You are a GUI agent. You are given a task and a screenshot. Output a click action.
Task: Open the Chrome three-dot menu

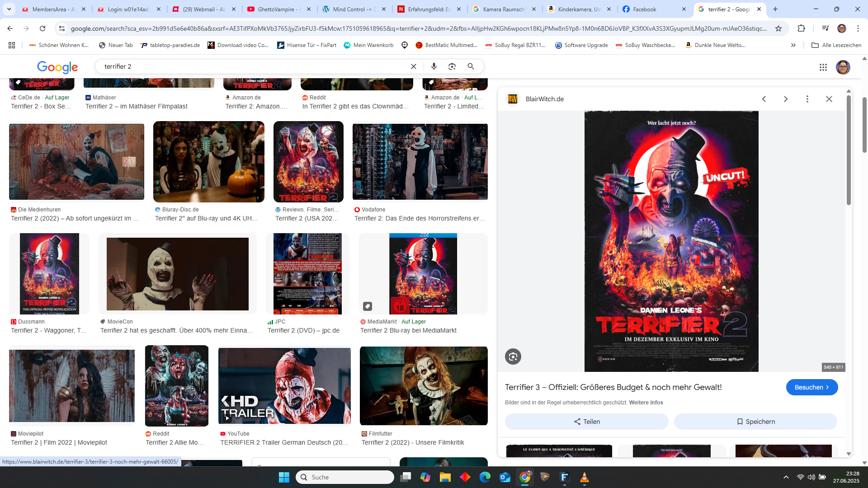pyautogui.click(x=858, y=28)
